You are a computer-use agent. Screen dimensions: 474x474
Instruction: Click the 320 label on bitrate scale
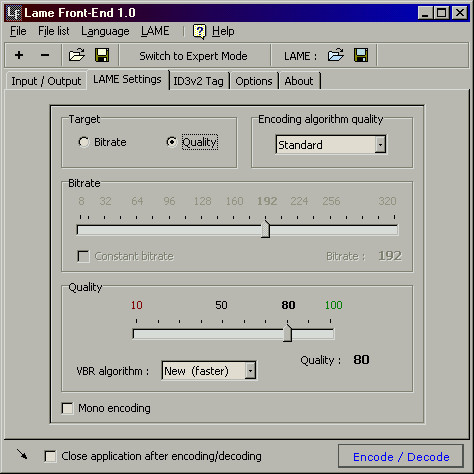387,201
